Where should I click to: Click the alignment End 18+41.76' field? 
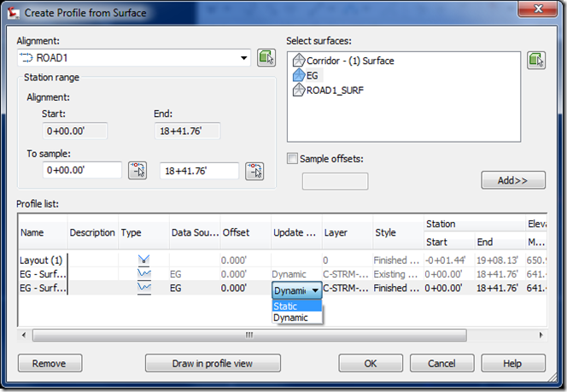point(187,131)
